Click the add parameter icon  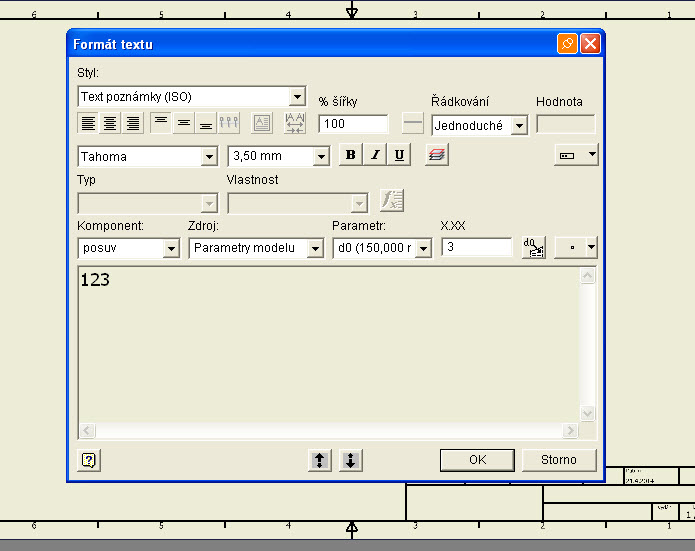pyautogui.click(x=533, y=248)
